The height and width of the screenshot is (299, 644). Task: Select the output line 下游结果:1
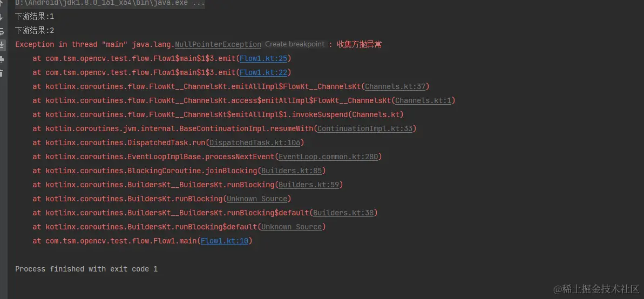coord(35,16)
